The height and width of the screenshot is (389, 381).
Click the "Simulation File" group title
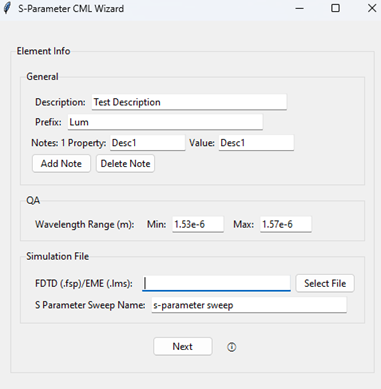tap(58, 256)
